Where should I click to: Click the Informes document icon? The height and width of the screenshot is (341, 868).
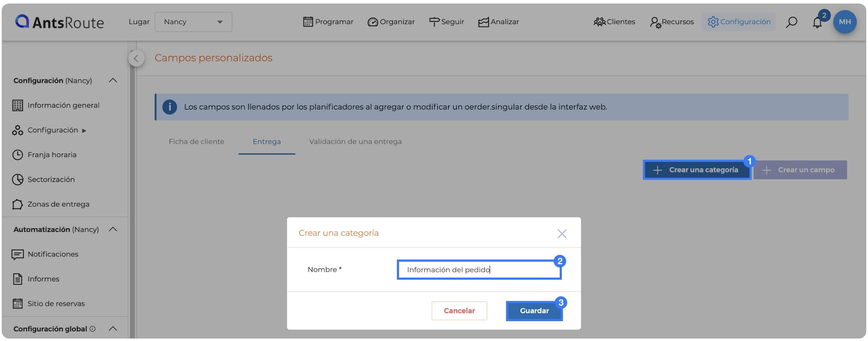[18, 279]
